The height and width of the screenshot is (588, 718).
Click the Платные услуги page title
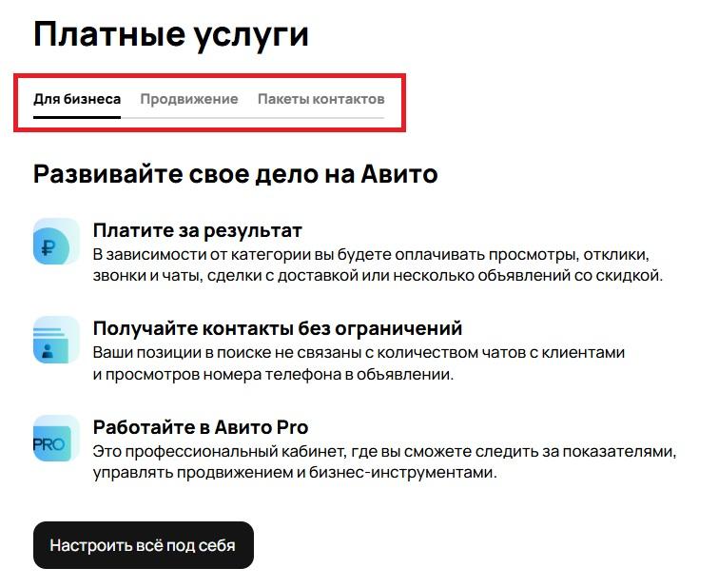(171, 34)
